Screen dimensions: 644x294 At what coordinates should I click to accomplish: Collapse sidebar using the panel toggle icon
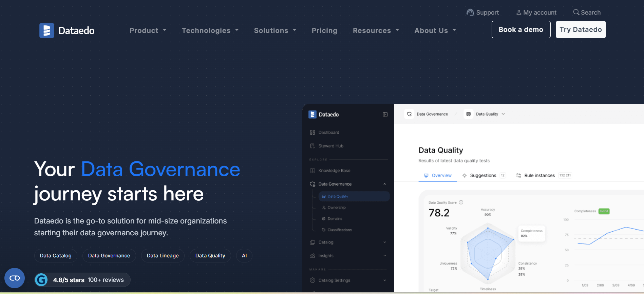pos(385,115)
